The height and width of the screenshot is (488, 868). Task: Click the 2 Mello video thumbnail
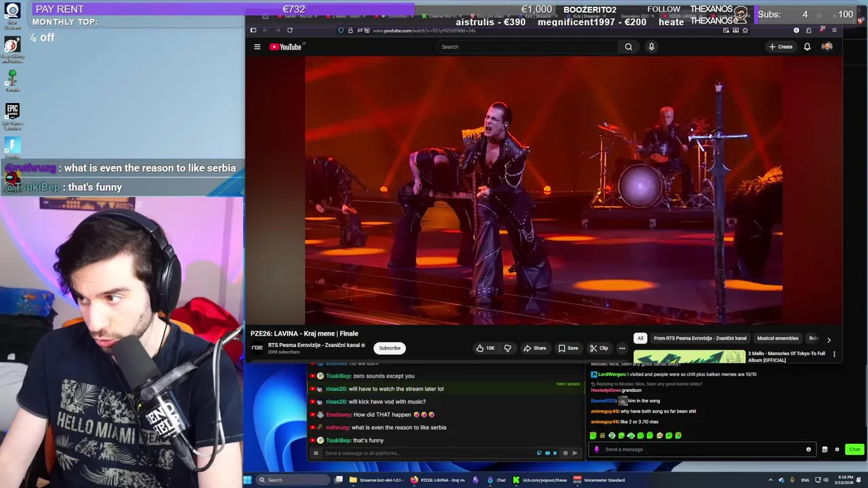(689, 357)
